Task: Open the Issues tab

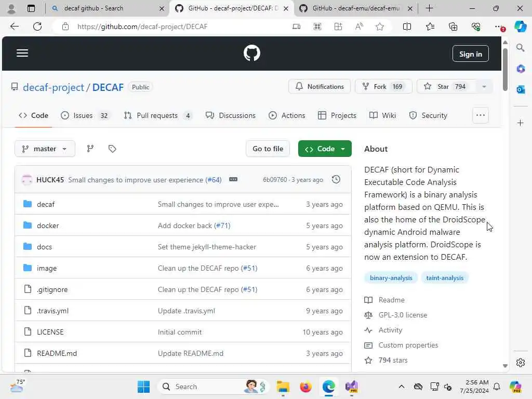Action: 85,115
